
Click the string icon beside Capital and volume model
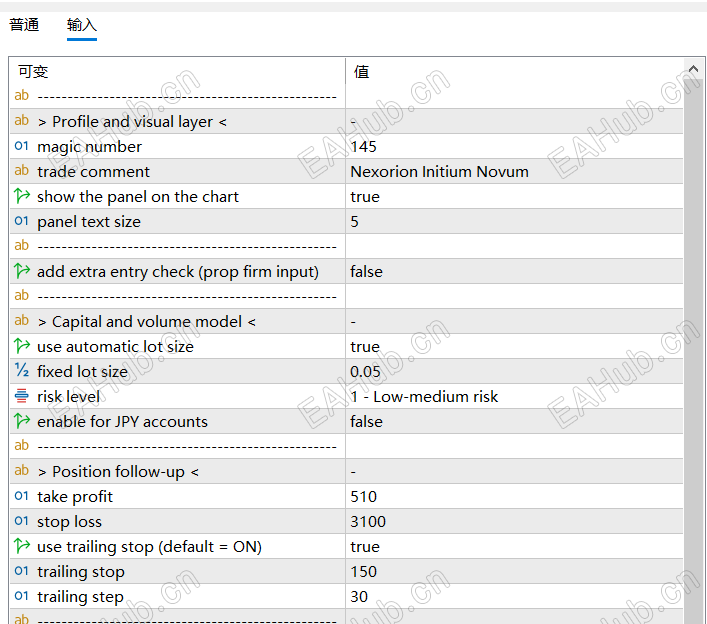pyautogui.click(x=21, y=321)
